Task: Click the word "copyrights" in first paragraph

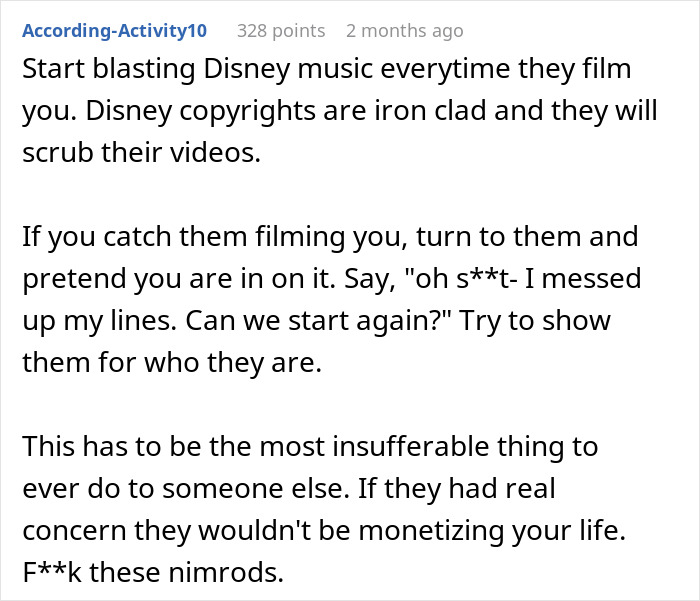Action: click(248, 112)
